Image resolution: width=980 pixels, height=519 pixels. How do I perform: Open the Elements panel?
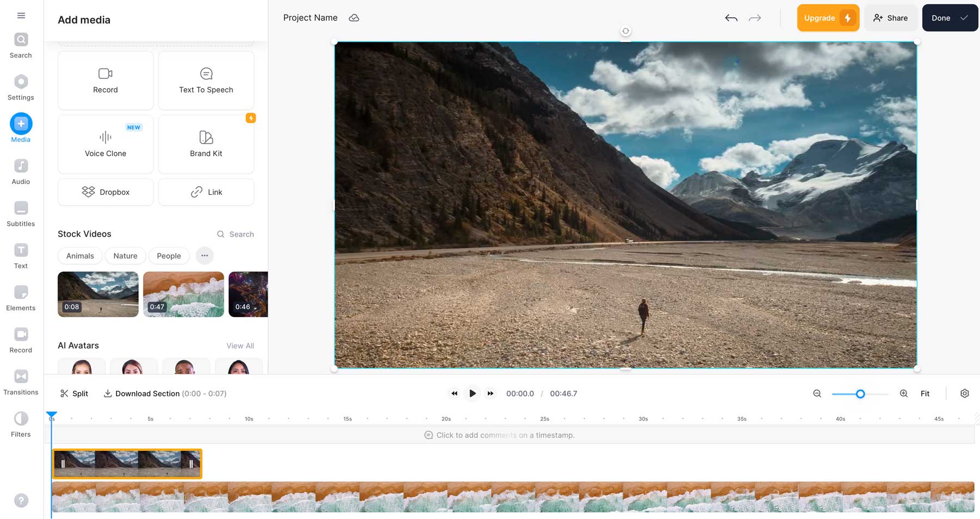[x=21, y=297]
